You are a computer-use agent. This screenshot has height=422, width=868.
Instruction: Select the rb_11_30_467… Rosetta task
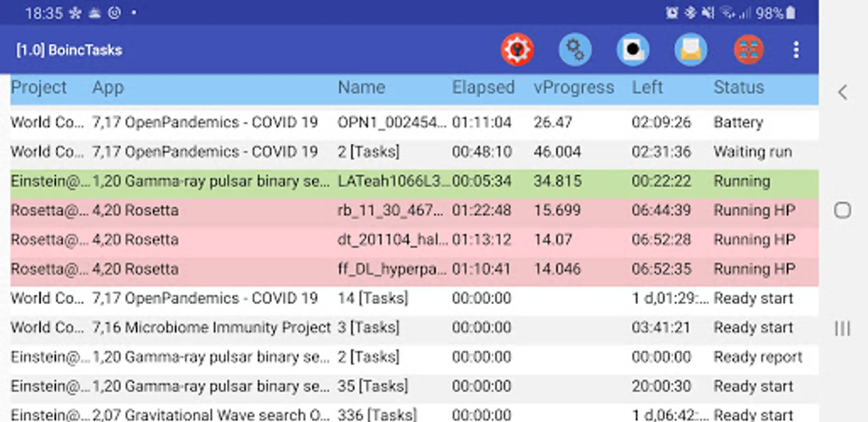[390, 211]
